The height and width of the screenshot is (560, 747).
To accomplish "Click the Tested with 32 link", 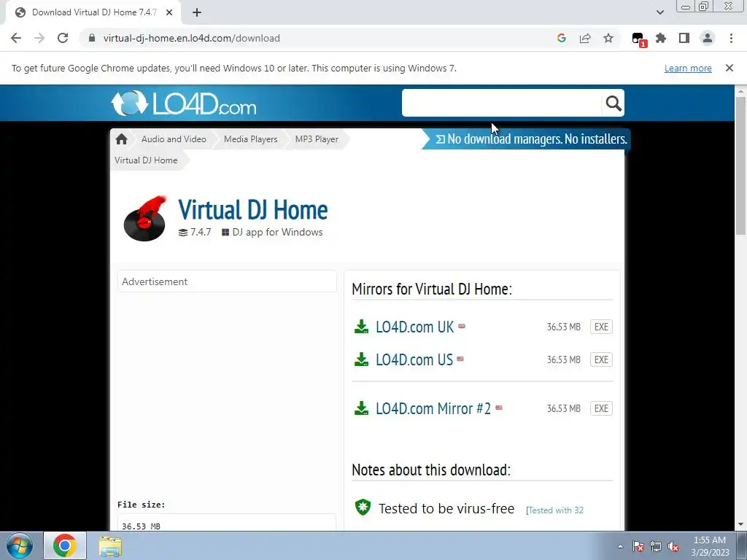I will click(555, 510).
